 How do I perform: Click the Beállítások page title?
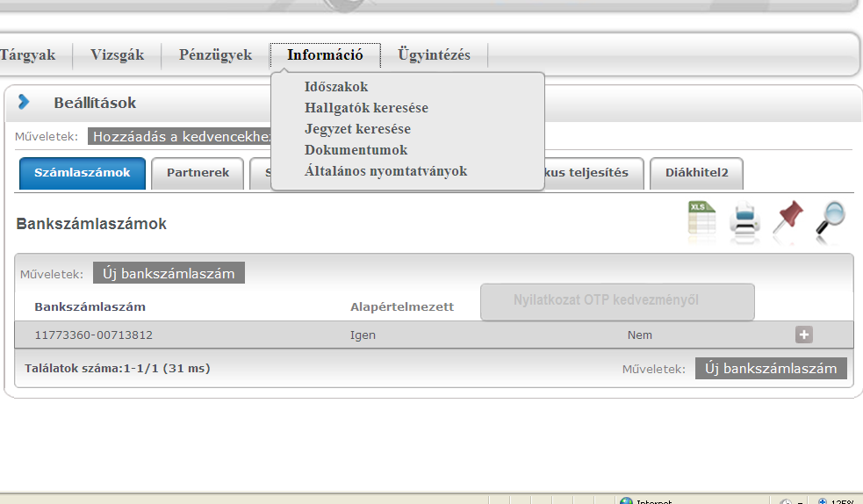click(x=95, y=103)
